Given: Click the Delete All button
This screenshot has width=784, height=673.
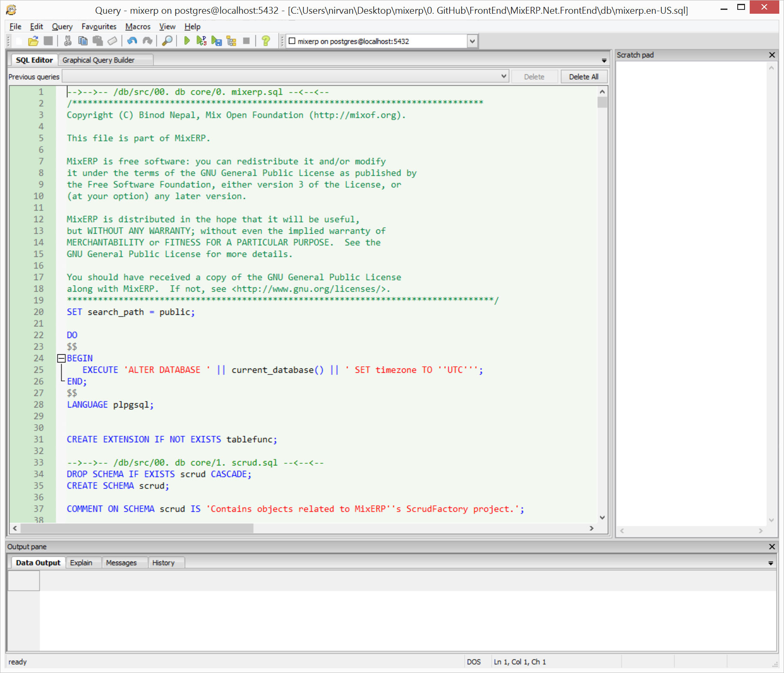Looking at the screenshot, I should point(583,77).
